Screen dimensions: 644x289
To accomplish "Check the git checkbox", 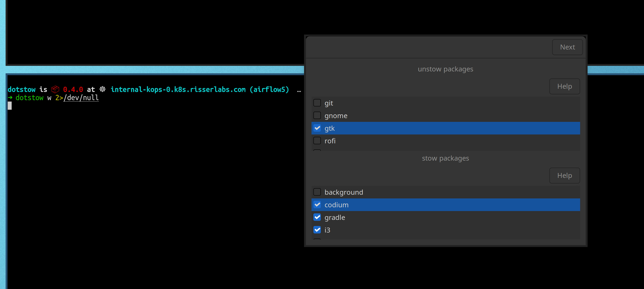I will click(317, 103).
